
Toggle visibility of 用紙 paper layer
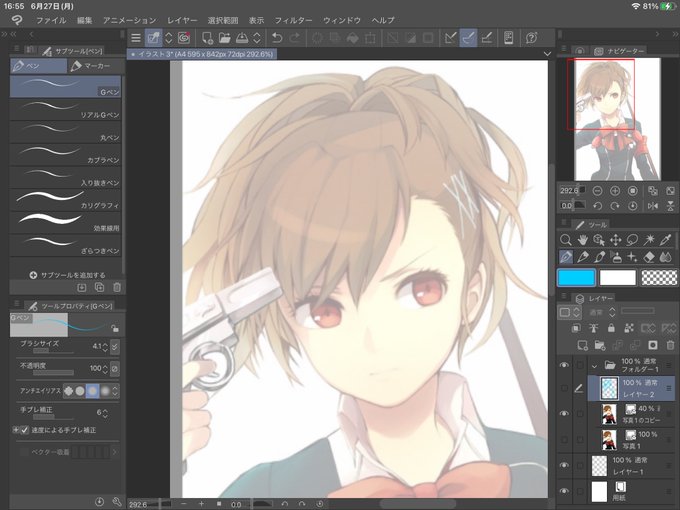[x=564, y=491]
